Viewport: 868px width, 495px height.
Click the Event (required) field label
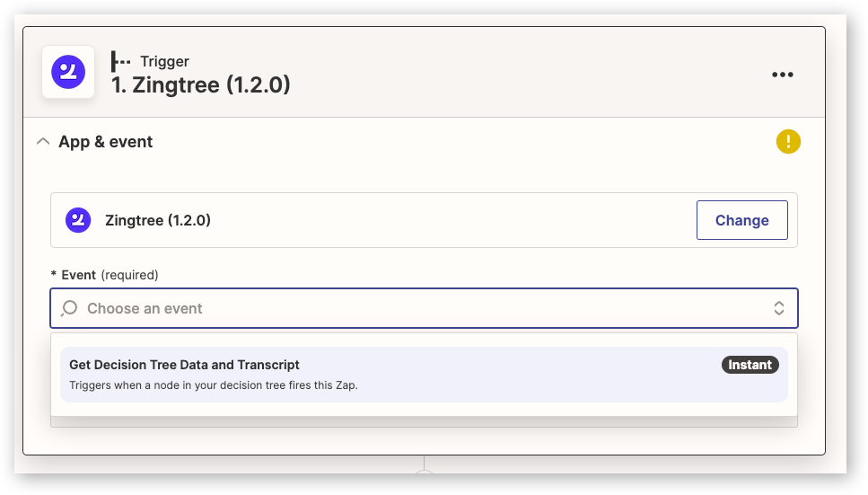click(104, 275)
